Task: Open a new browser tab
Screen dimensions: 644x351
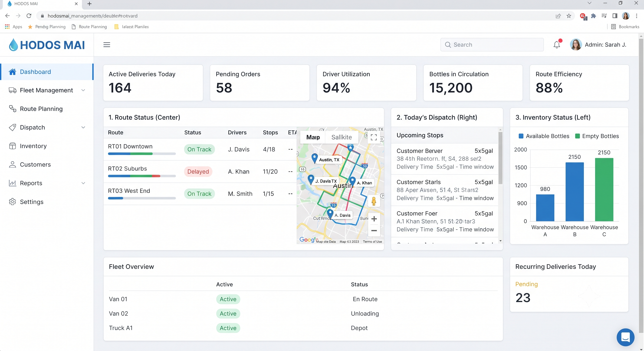Action: [x=89, y=4]
